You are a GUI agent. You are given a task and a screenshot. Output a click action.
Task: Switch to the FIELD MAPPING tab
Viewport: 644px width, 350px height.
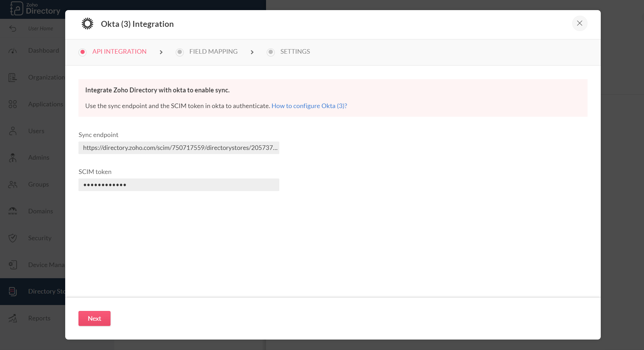(x=213, y=52)
